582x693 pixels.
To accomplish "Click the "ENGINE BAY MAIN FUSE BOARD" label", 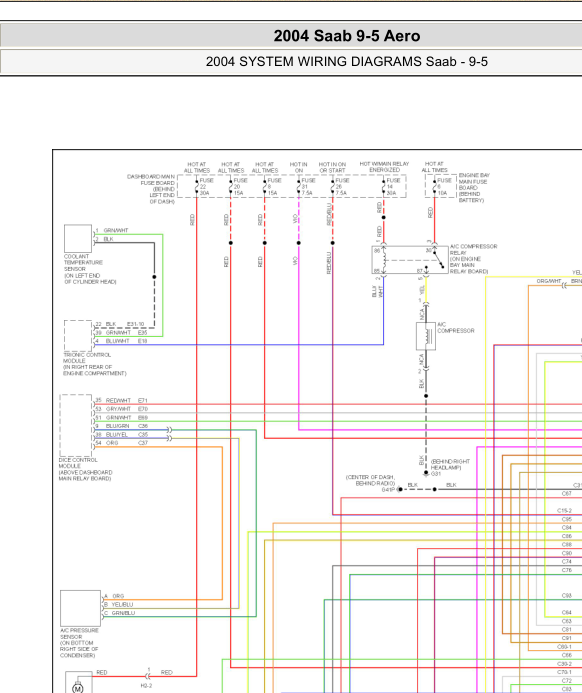I will coord(474,182).
